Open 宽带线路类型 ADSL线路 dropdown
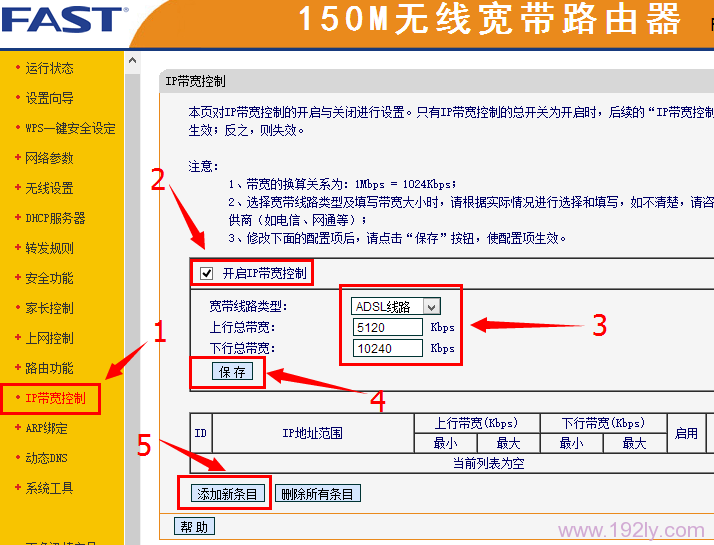 pos(395,306)
